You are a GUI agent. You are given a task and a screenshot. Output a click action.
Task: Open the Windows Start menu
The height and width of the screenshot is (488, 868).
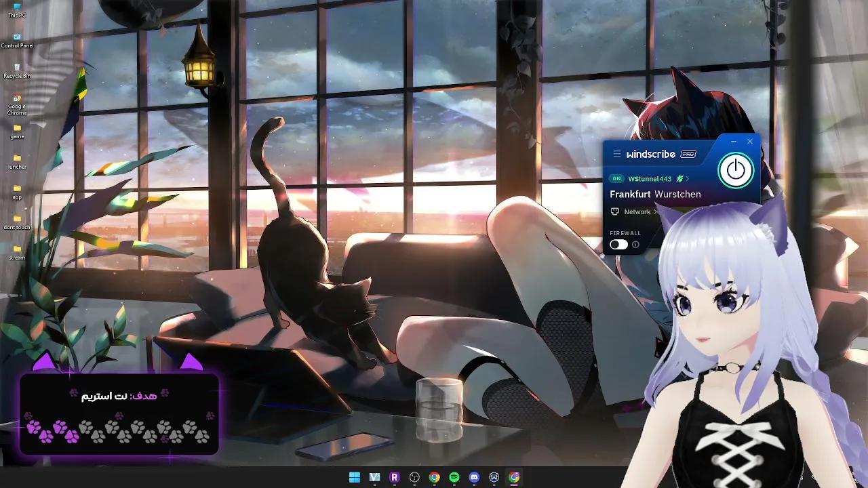pyautogui.click(x=355, y=477)
